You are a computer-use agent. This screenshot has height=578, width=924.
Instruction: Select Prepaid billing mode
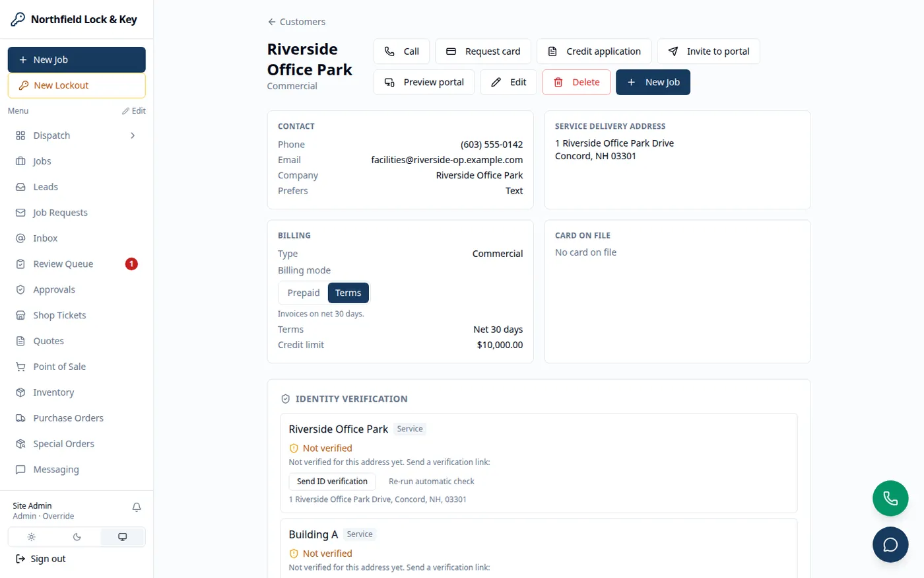pyautogui.click(x=304, y=293)
